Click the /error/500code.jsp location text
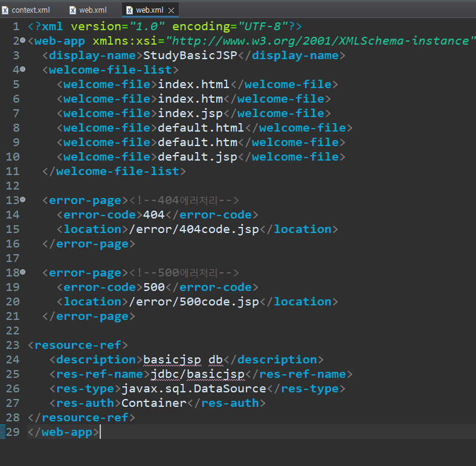Viewport: 476px width, 466px height. pyautogui.click(x=194, y=302)
